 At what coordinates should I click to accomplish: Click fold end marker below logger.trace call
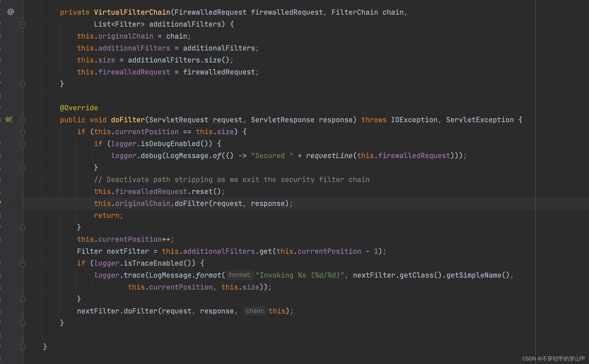click(x=23, y=299)
